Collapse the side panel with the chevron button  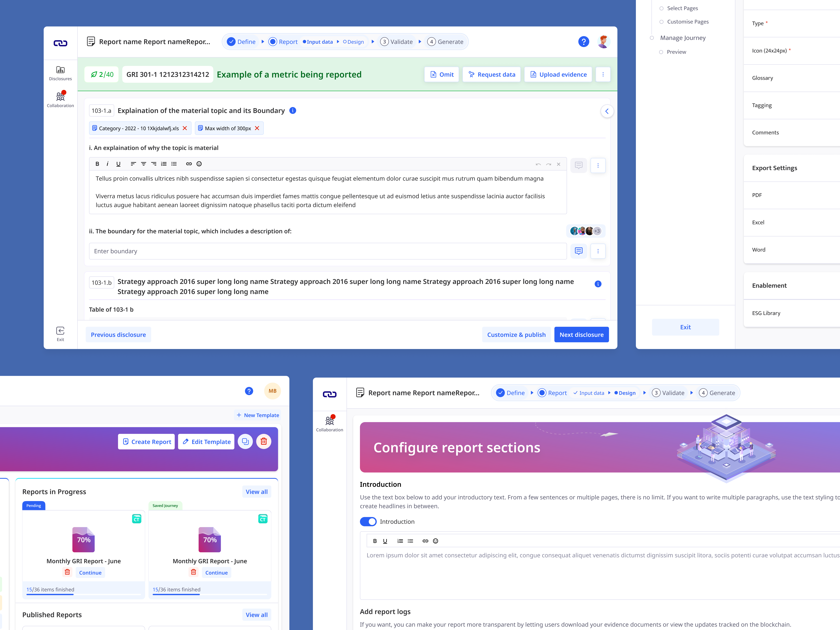click(x=607, y=111)
